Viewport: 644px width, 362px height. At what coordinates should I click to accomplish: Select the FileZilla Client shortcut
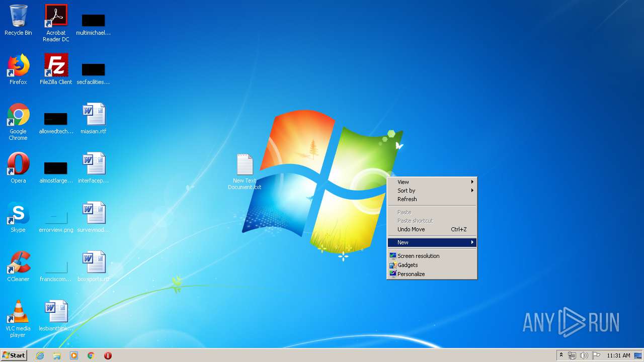tap(56, 69)
